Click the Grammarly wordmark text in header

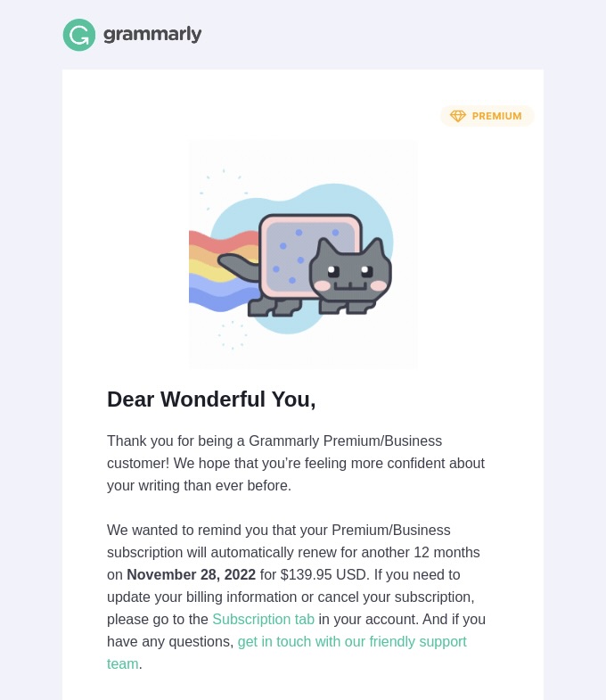(x=152, y=35)
